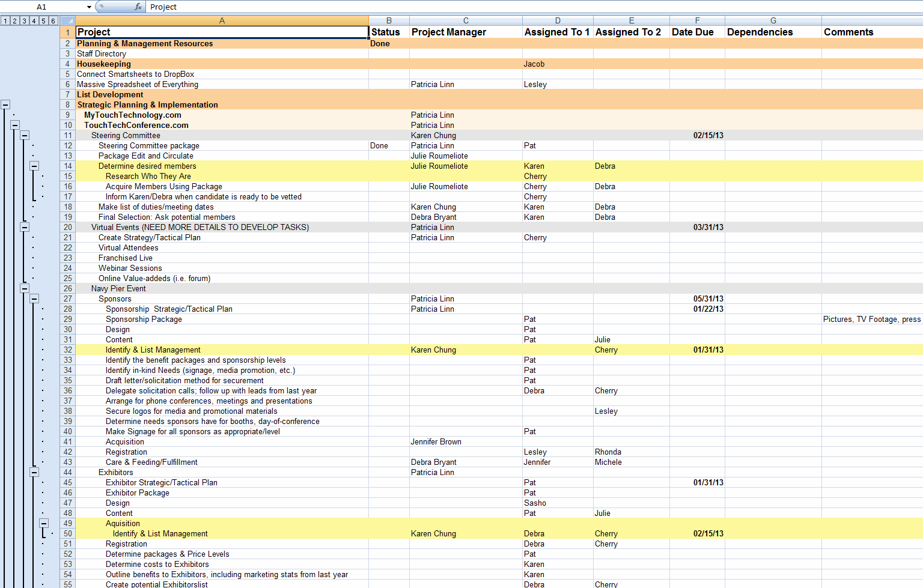Image resolution: width=923 pixels, height=588 pixels.
Task: Collapse the Steering Committee outline group
Action: point(25,136)
